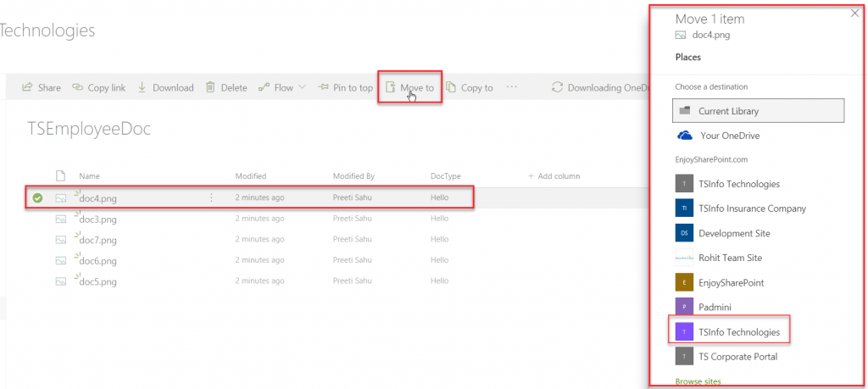Click the file type column header icon
The width and height of the screenshot is (868, 389).
[x=61, y=176]
